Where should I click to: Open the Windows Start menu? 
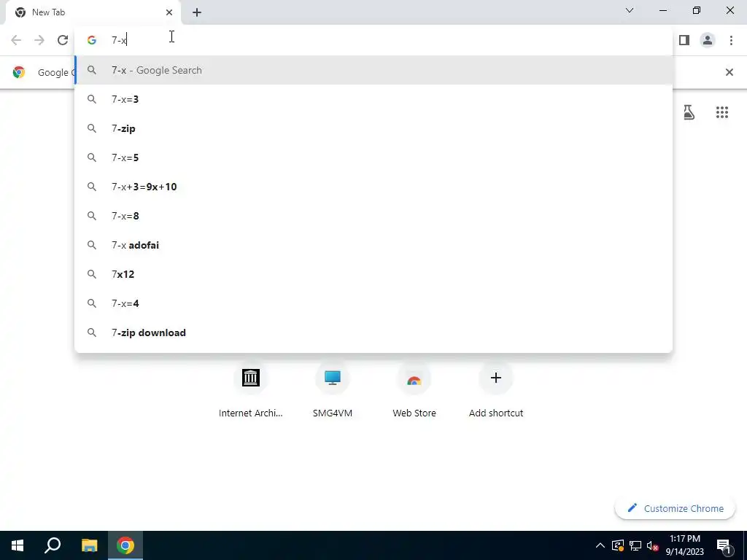pyautogui.click(x=18, y=545)
